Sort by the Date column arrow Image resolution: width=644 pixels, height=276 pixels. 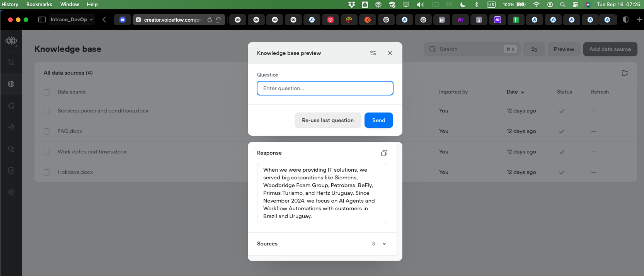pyautogui.click(x=523, y=92)
